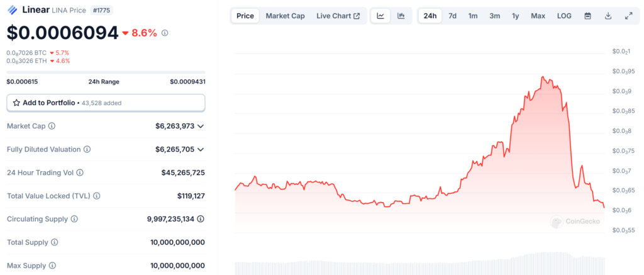The image size is (644, 275).
Task: Open the Live Chart link
Action: [x=338, y=16]
